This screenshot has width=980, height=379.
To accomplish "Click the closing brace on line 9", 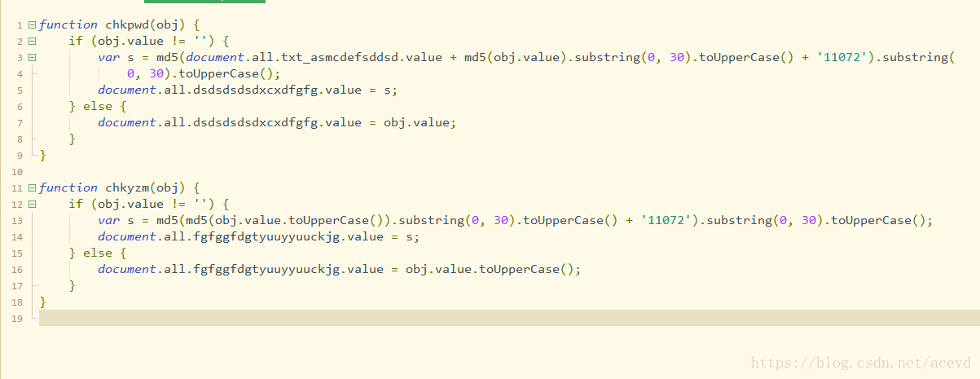I will (x=43, y=156).
